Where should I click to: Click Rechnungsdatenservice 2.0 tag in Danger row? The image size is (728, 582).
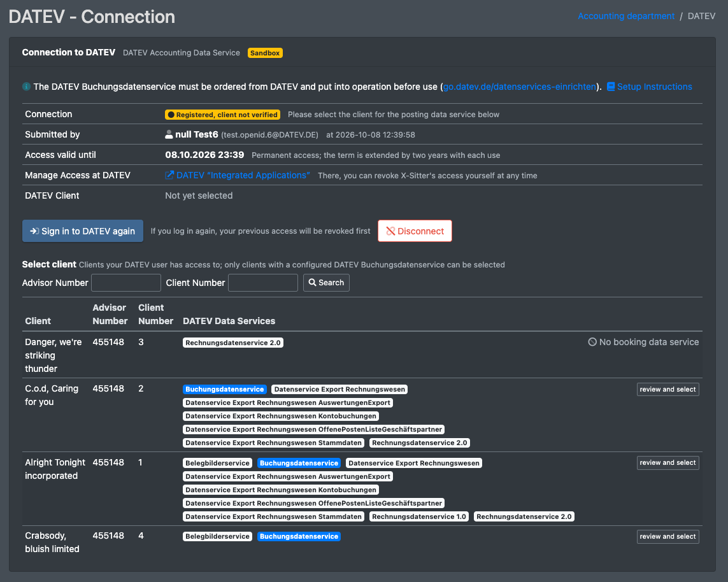pos(233,343)
